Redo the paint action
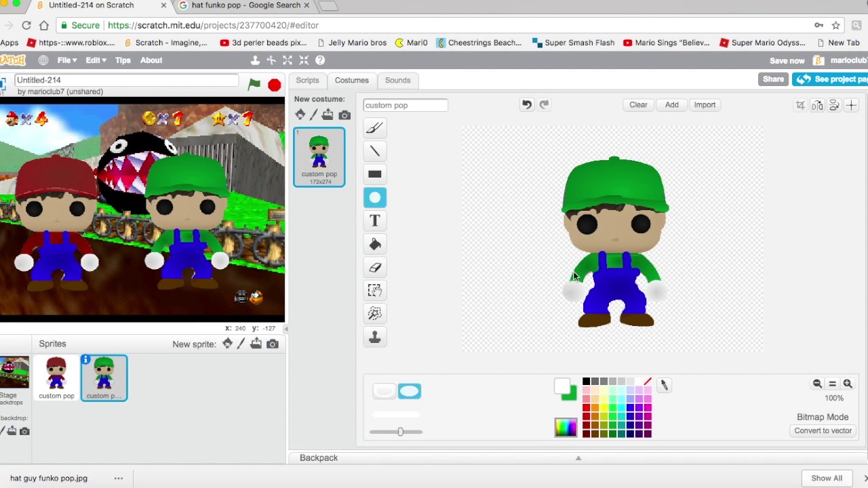Screen dimensions: 868x488 click(x=544, y=104)
